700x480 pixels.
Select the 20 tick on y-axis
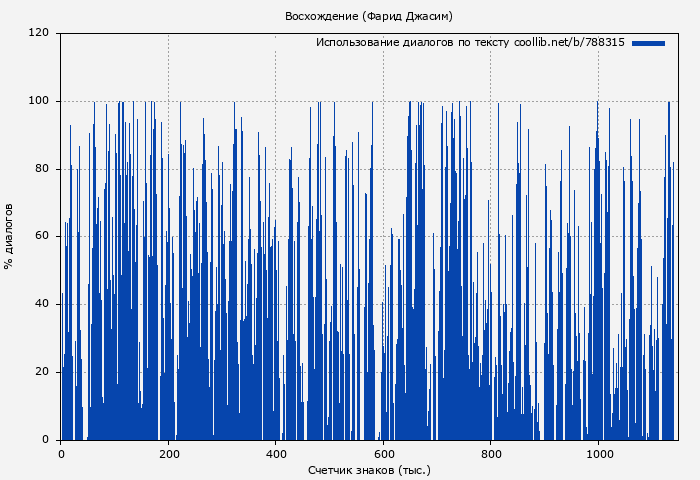[42, 372]
